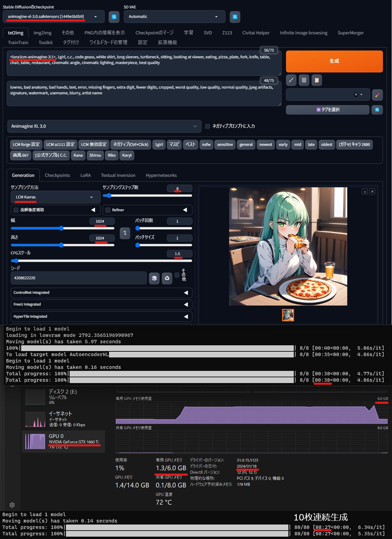392x539 pixels.
Task: Click the 幅 width slider
Action: coord(63,228)
